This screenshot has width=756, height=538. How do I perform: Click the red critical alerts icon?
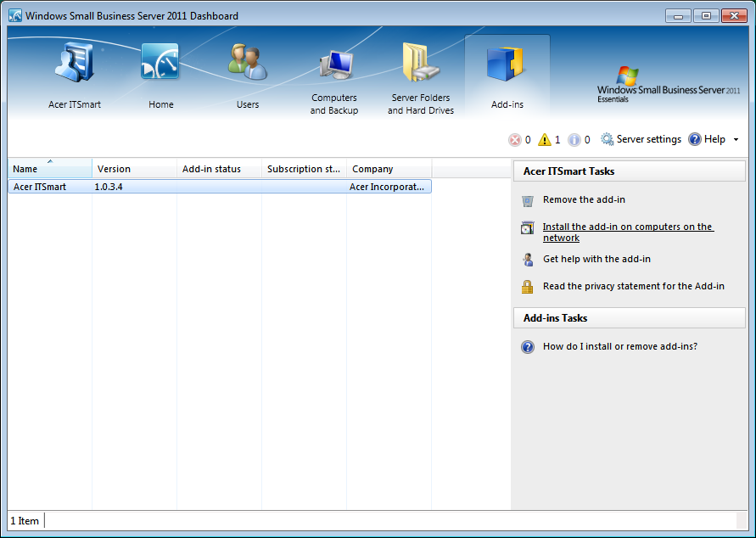515,140
